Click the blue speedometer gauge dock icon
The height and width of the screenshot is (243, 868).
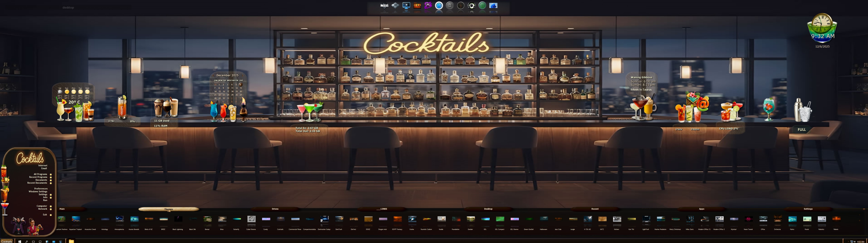click(x=439, y=6)
